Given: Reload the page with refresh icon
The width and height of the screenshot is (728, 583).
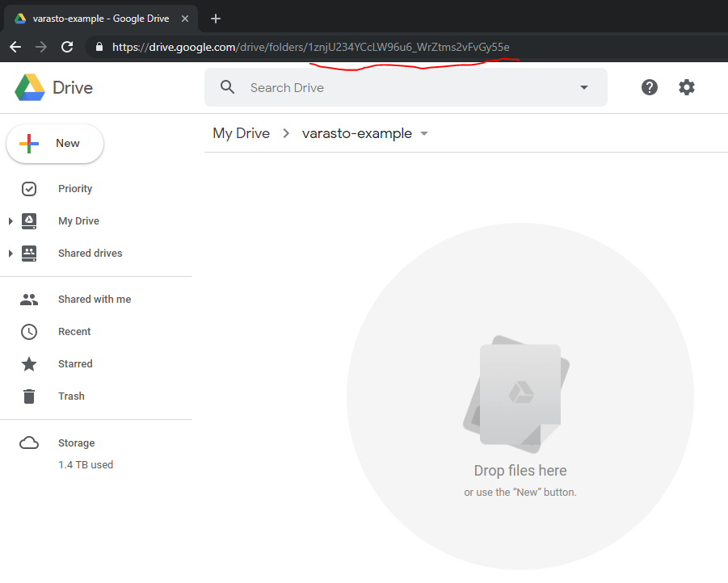Looking at the screenshot, I should point(67,47).
